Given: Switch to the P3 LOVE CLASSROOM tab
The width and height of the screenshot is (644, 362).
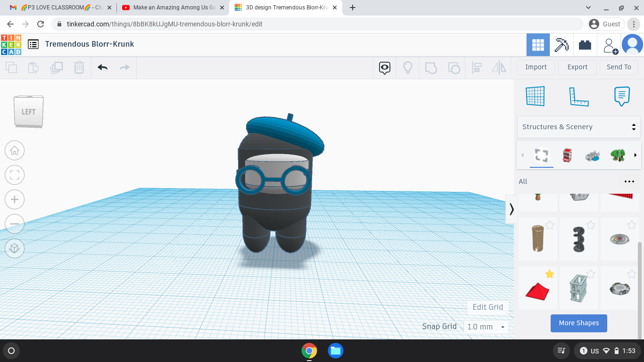Looking at the screenshot, I should click(58, 8).
